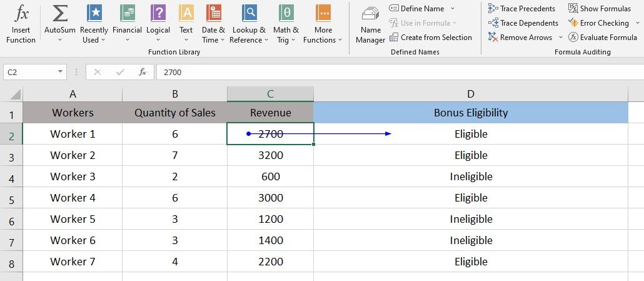Open the Logical functions icon
The width and height of the screenshot is (644, 281).
158,13
